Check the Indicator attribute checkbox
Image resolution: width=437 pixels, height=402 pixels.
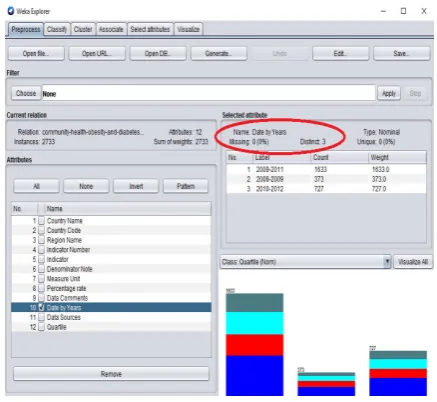tap(41, 259)
